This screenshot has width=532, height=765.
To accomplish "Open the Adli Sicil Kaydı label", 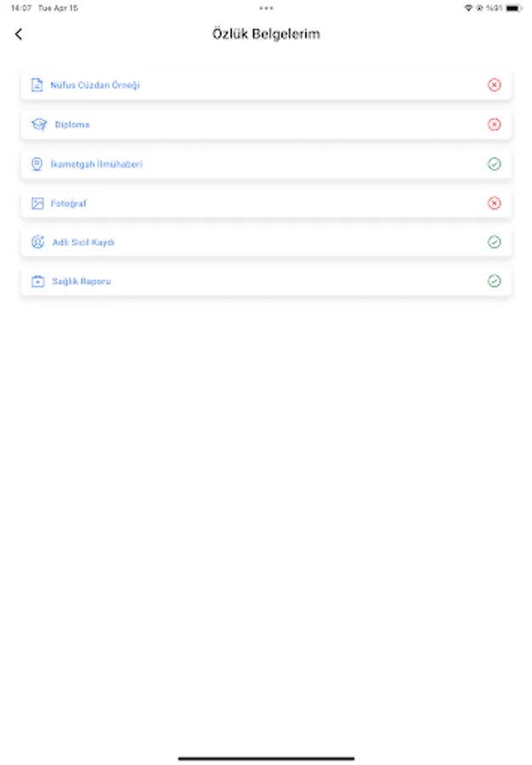I will pos(83,242).
